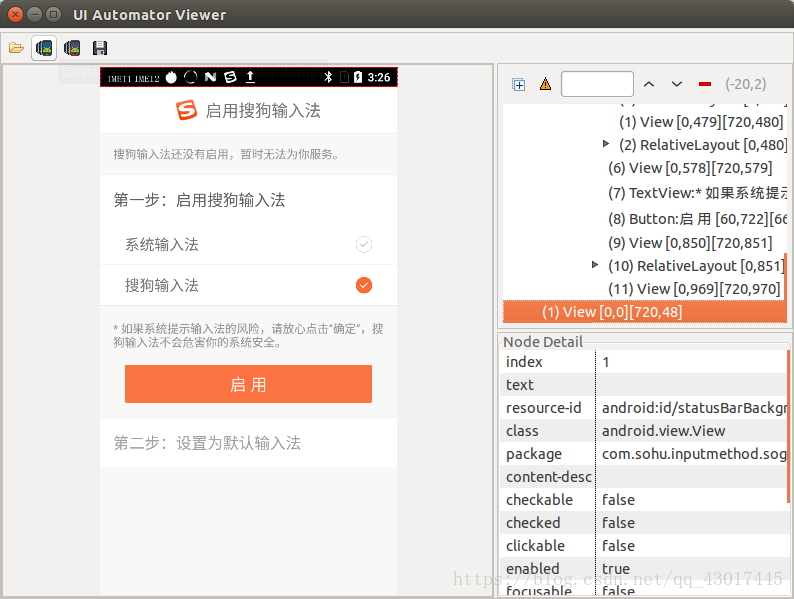The height and width of the screenshot is (599, 794).
Task: Click the Sogou logo in the header
Action: [x=186, y=110]
